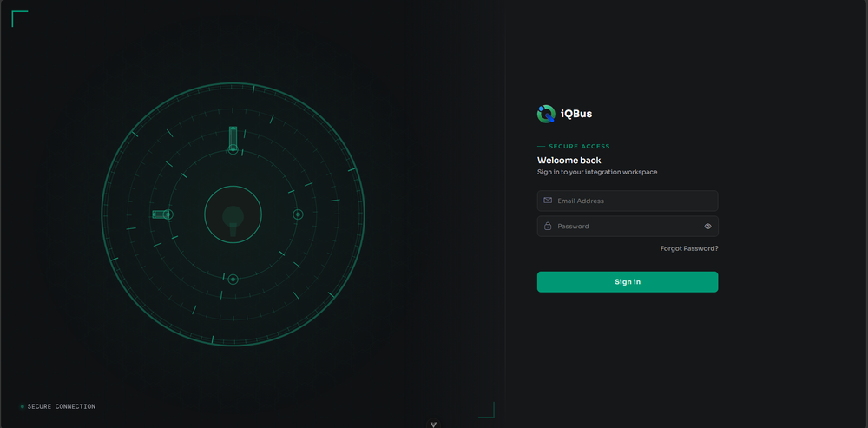Click the Email Address input field
This screenshot has height=428, width=868.
628,201
